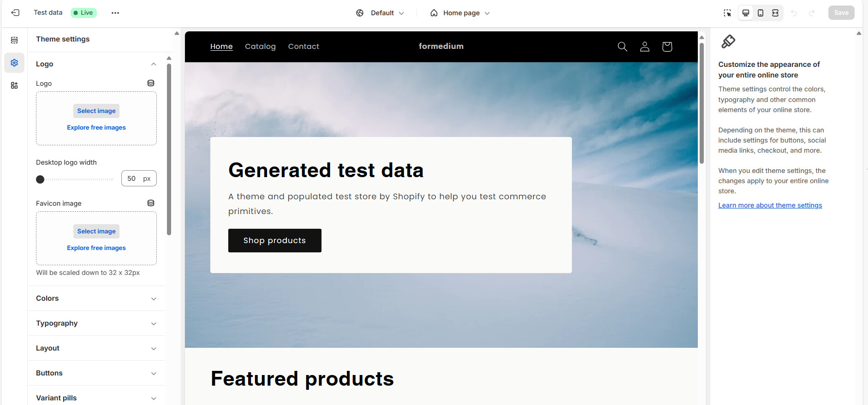Open the three-dot more actions menu

(x=115, y=13)
